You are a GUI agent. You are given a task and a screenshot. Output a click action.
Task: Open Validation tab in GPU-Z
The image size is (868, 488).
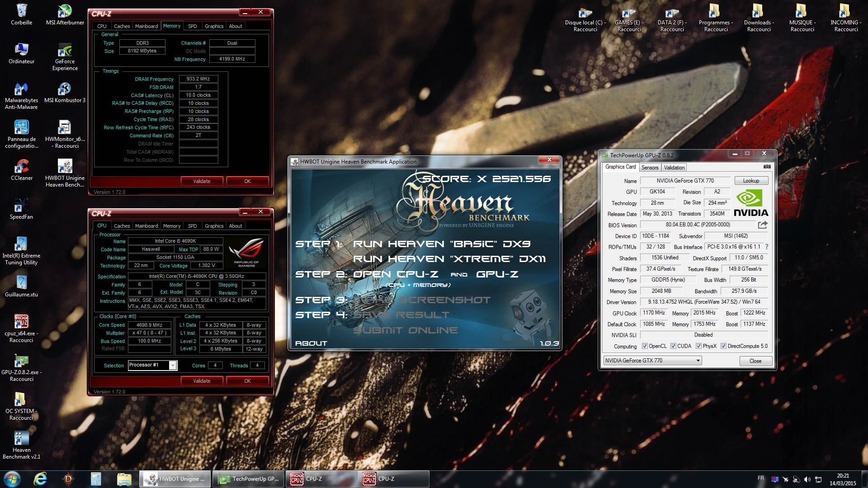[x=674, y=167]
